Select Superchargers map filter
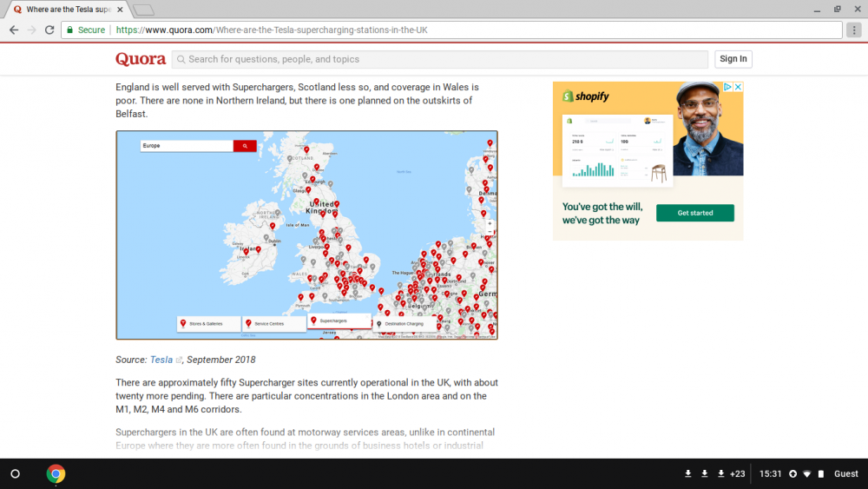The image size is (868, 489). click(x=339, y=320)
